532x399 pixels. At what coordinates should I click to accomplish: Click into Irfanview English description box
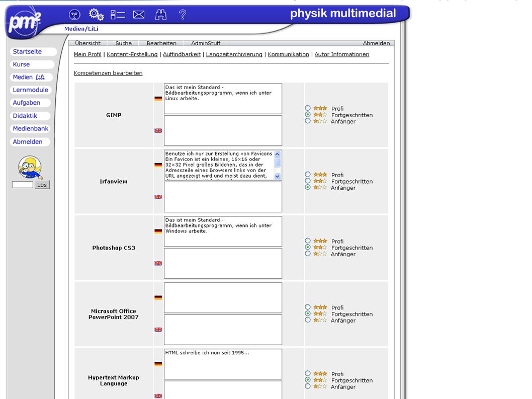coord(223,197)
